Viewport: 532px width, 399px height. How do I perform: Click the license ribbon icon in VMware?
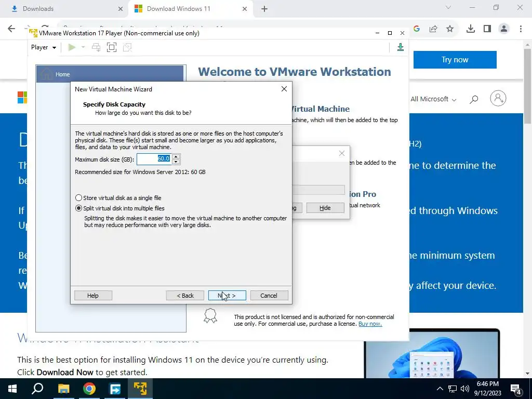210,316
